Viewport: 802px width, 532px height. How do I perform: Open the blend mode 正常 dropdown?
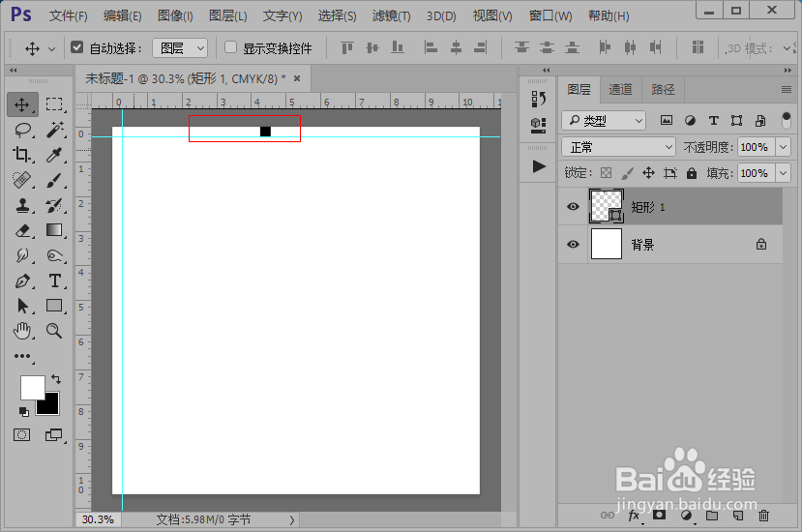(x=618, y=147)
